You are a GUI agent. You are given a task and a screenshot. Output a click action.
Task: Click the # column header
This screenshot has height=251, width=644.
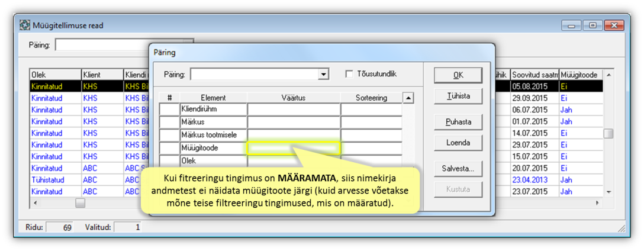click(x=170, y=98)
